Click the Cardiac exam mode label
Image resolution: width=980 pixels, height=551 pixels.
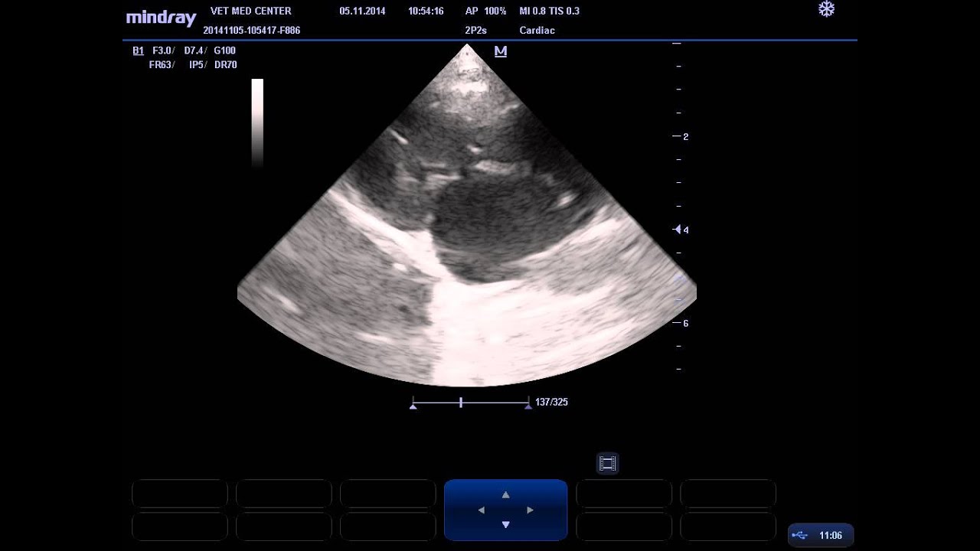coord(537,31)
